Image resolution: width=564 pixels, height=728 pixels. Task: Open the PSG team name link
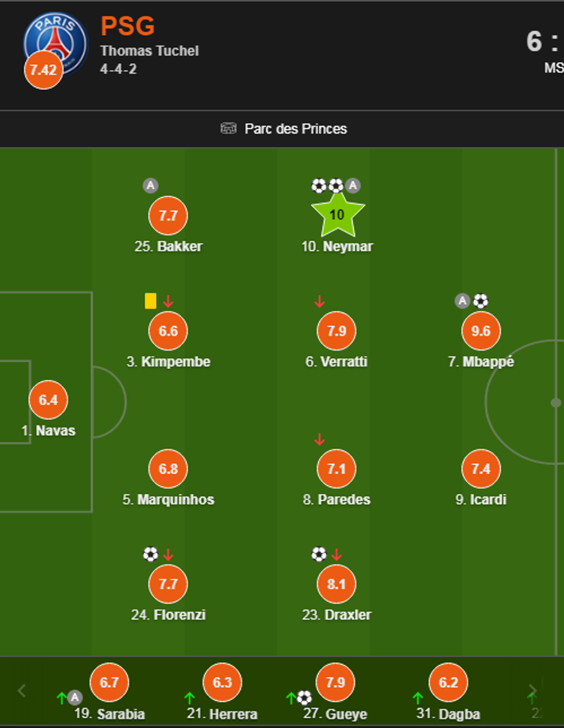coord(128,26)
